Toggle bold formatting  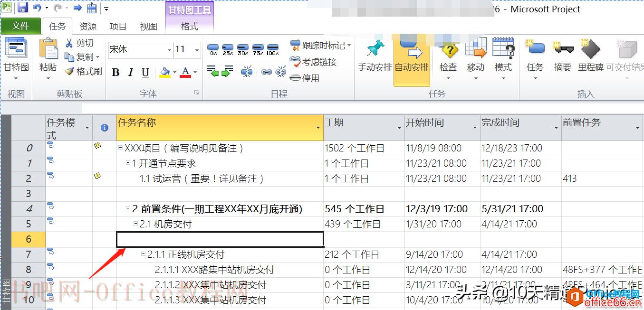115,72
